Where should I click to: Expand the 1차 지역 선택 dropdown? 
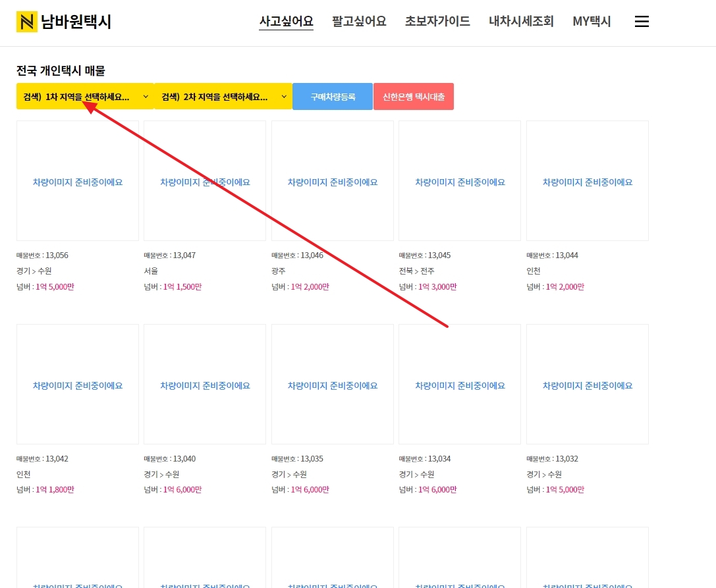[85, 96]
